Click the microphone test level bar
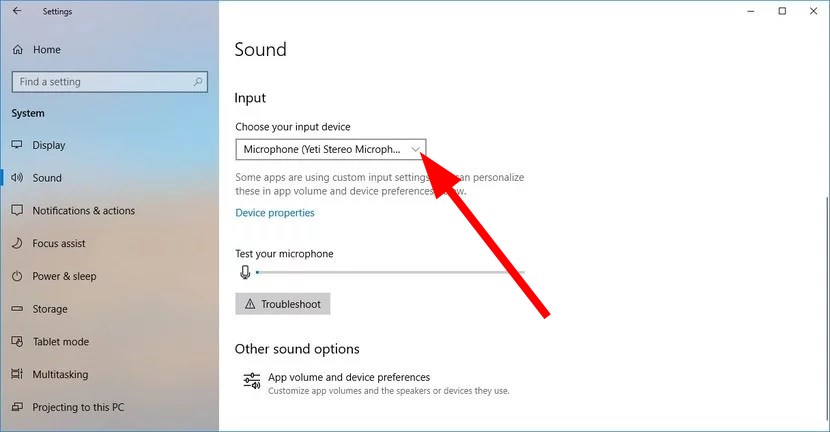Viewport: 830px width, 432px height. click(390, 272)
